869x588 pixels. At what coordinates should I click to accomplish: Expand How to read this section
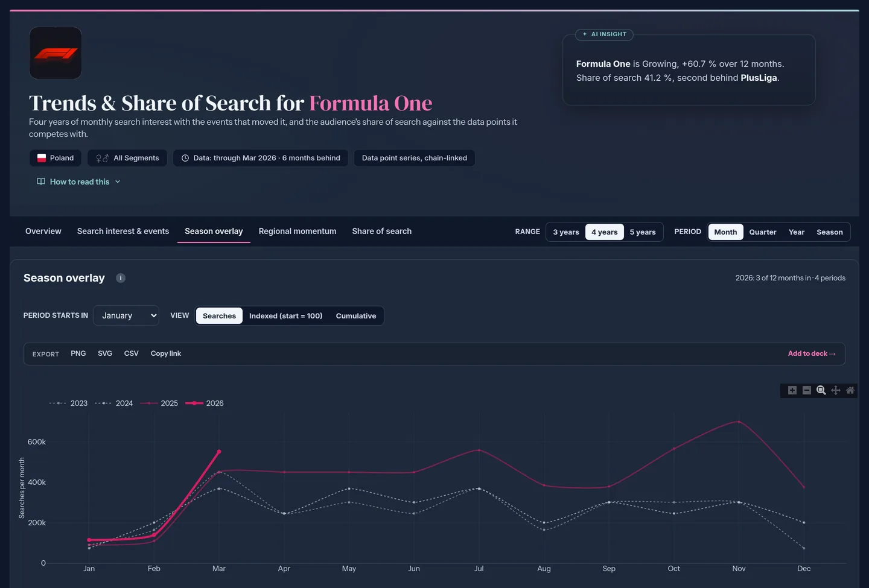click(79, 182)
